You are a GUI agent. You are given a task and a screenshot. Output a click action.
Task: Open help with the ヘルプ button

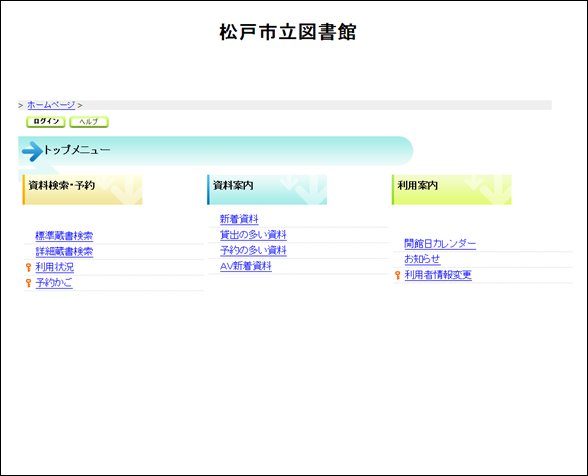89,122
